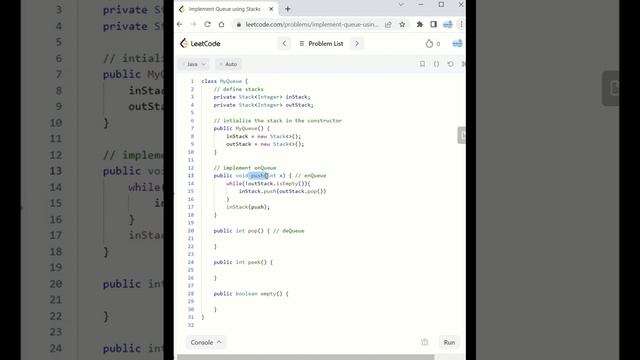The height and width of the screenshot is (360, 640).
Task: Click 'outStack = new Stack<>();' line
Action: (x=265, y=144)
